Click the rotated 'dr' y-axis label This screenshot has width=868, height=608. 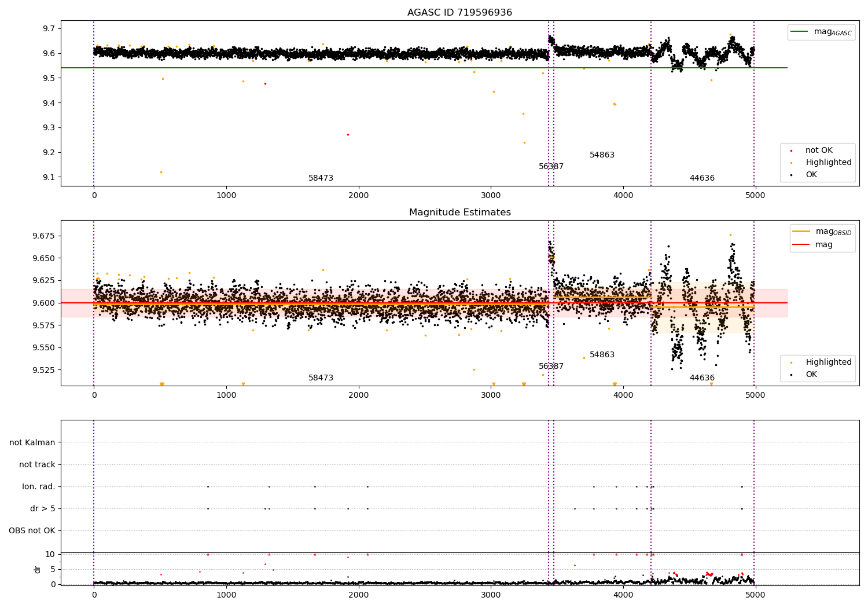pos(38,569)
